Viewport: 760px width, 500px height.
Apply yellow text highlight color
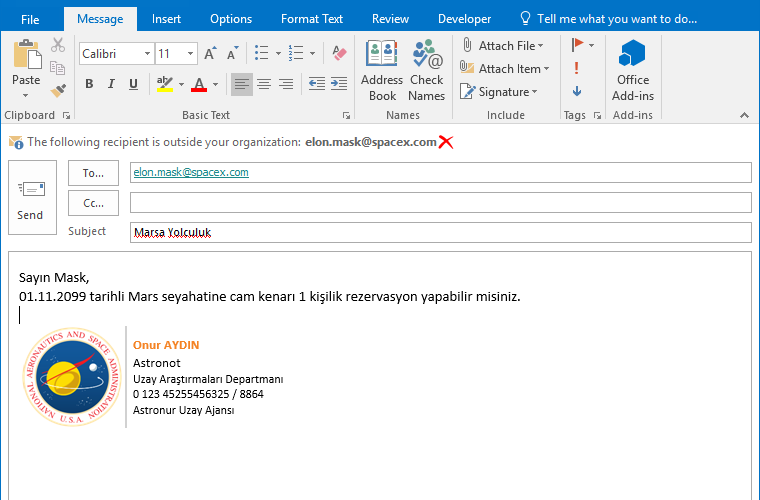165,84
